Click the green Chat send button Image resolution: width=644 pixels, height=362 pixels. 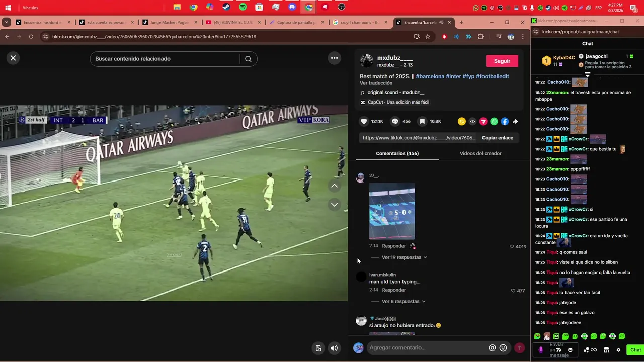point(635,350)
